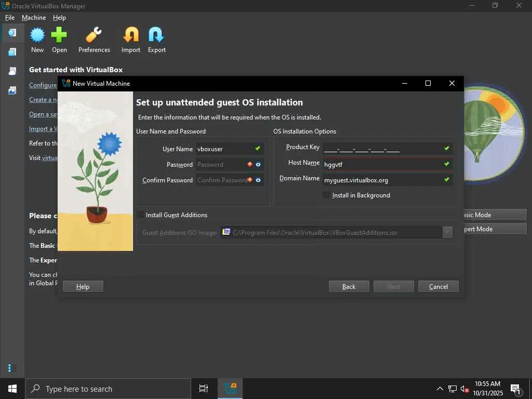
Task: Enable the Install in Background checkbox
Action: 326,195
